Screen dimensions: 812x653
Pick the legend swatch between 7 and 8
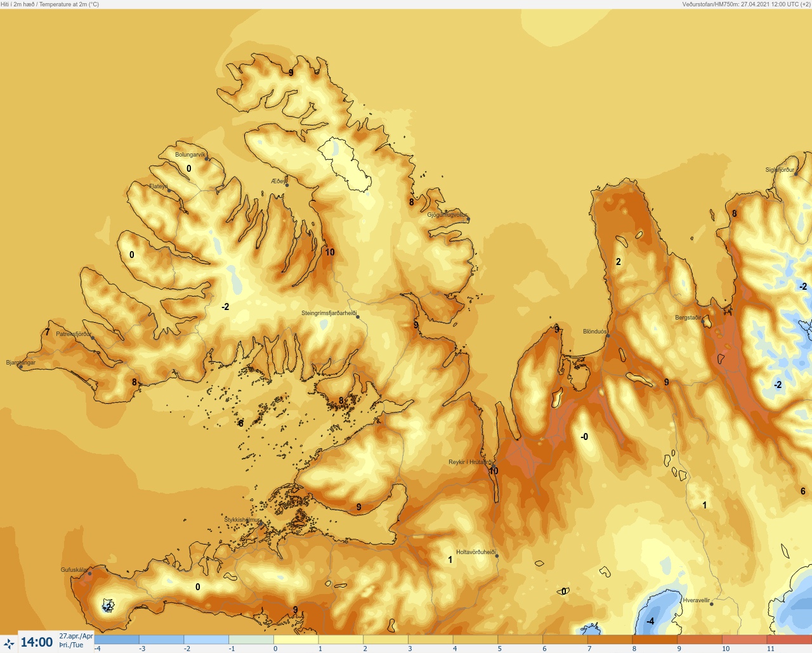pyautogui.click(x=610, y=640)
